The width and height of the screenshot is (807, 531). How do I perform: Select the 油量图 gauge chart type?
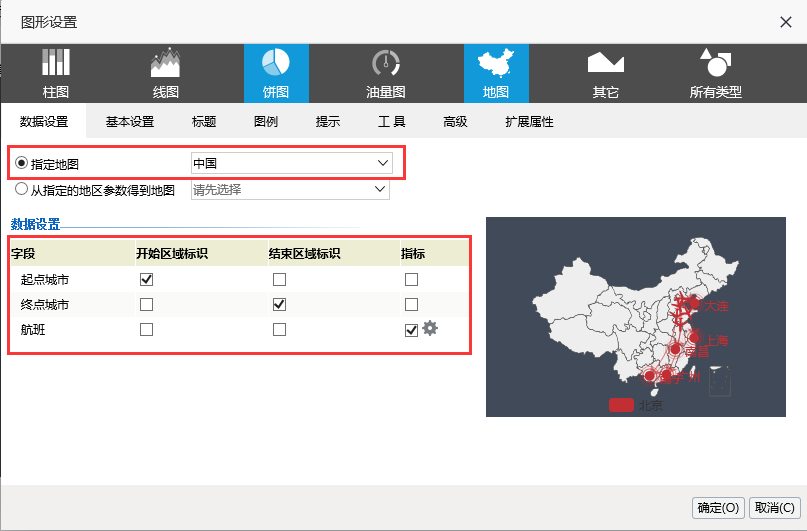pyautogui.click(x=385, y=73)
